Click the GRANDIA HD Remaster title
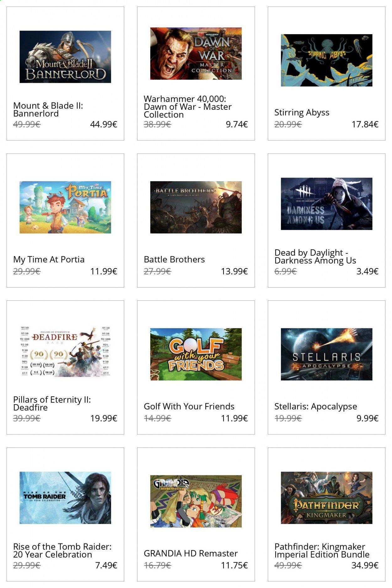 tap(190, 553)
